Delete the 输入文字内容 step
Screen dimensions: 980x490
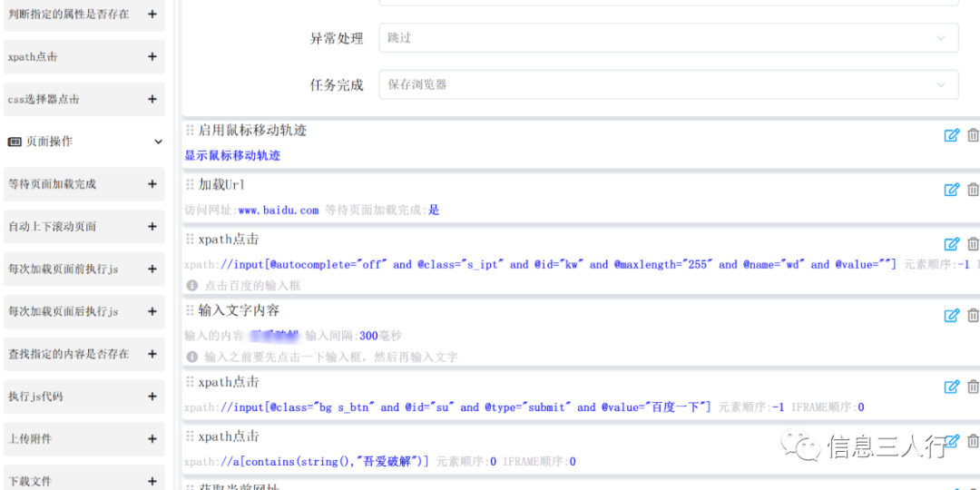coord(973,315)
